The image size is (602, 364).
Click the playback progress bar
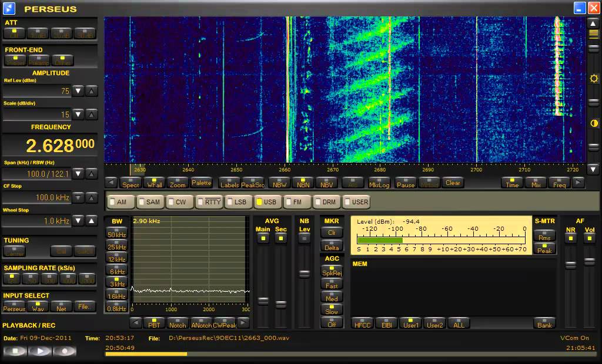click(x=350, y=354)
